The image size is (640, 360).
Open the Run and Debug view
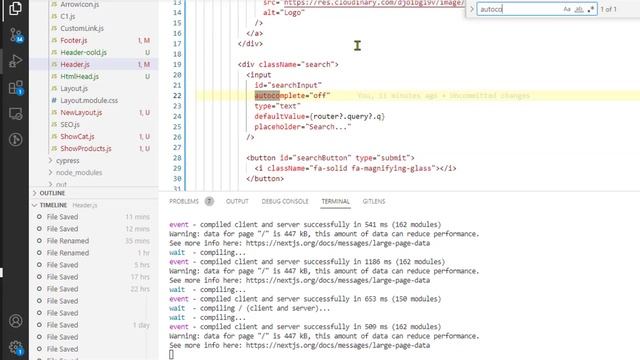click(15, 61)
